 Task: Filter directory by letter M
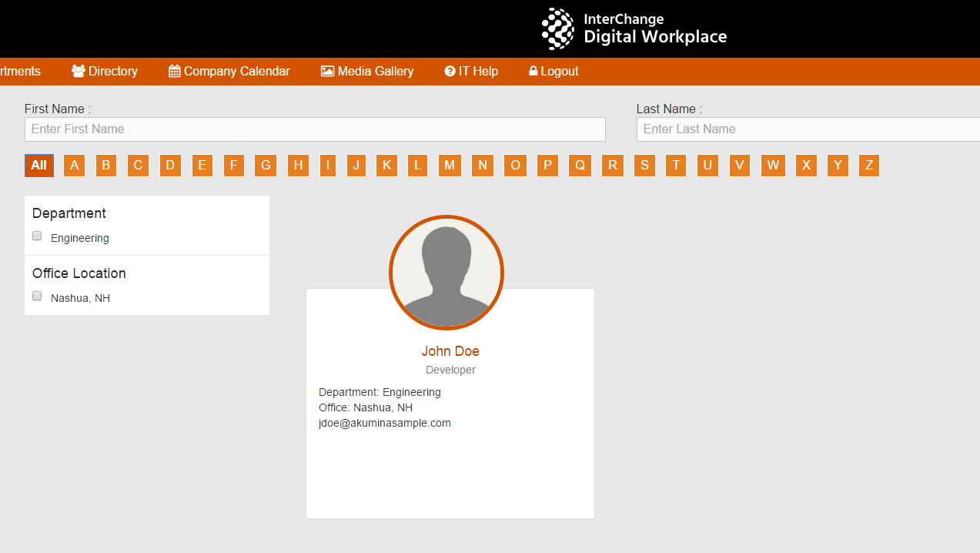pyautogui.click(x=450, y=166)
